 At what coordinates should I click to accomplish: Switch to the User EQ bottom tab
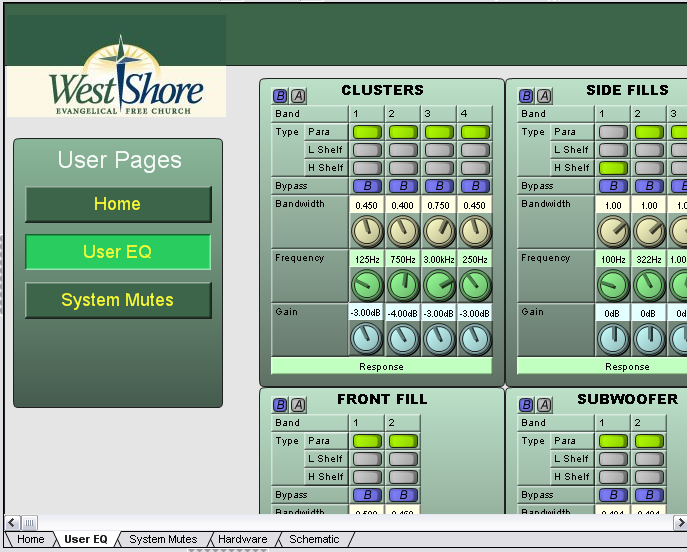point(86,539)
